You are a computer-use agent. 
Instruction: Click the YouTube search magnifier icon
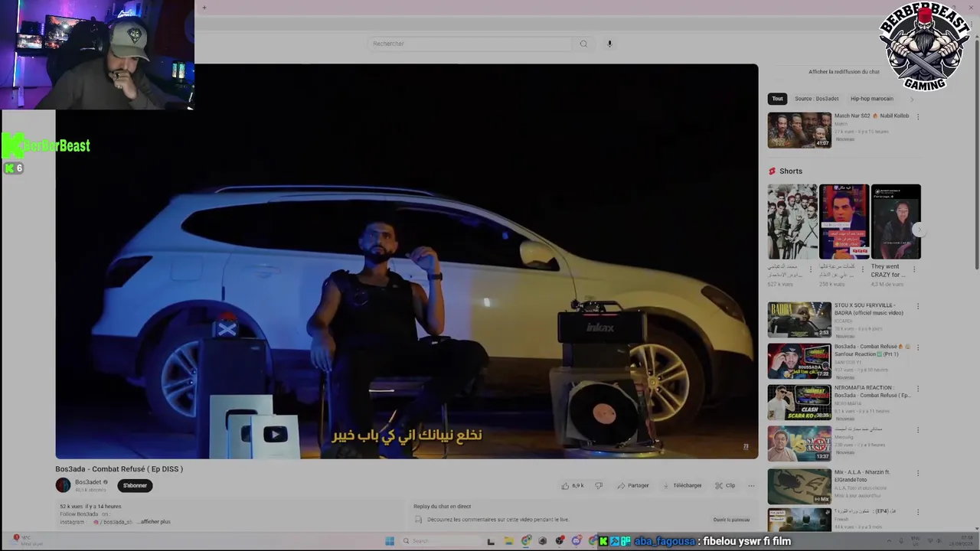[x=583, y=44]
